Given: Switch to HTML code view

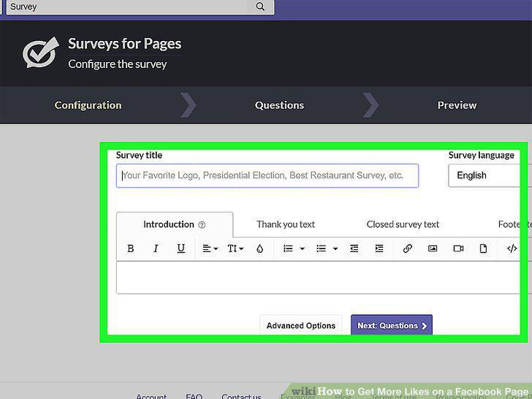Looking at the screenshot, I should coord(512,248).
